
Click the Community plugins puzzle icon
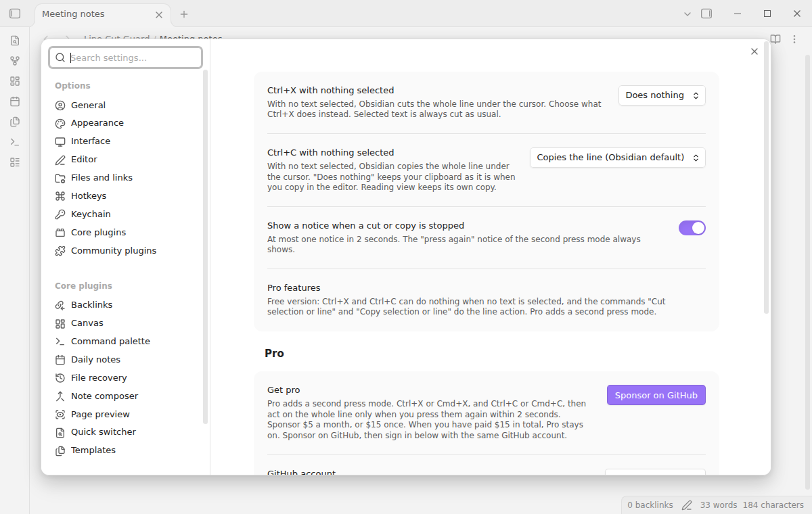pos(60,251)
